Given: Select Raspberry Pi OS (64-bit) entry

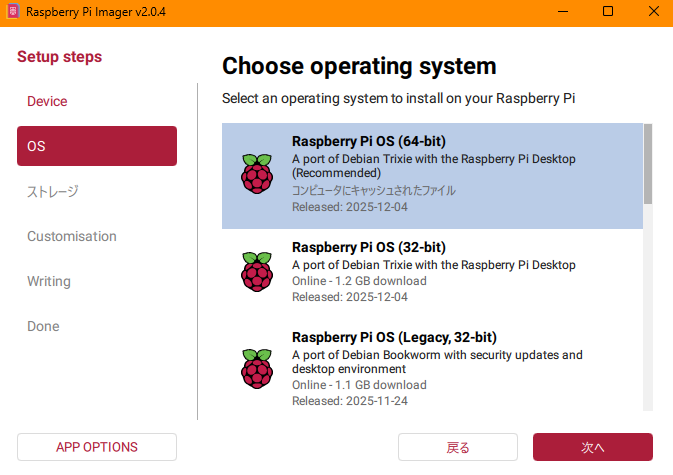Looking at the screenshot, I should [x=432, y=175].
